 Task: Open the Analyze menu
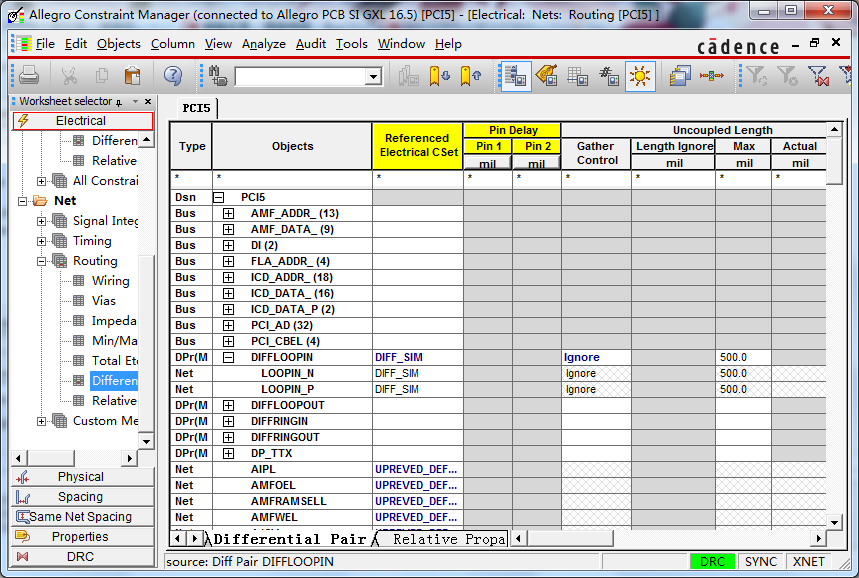(264, 44)
